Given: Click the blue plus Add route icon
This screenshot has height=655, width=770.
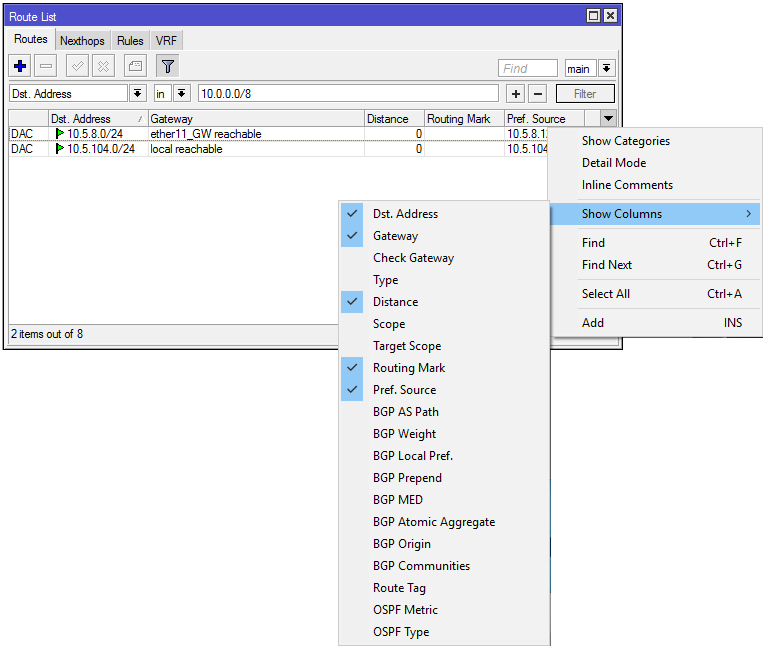Looking at the screenshot, I should click(x=20, y=66).
